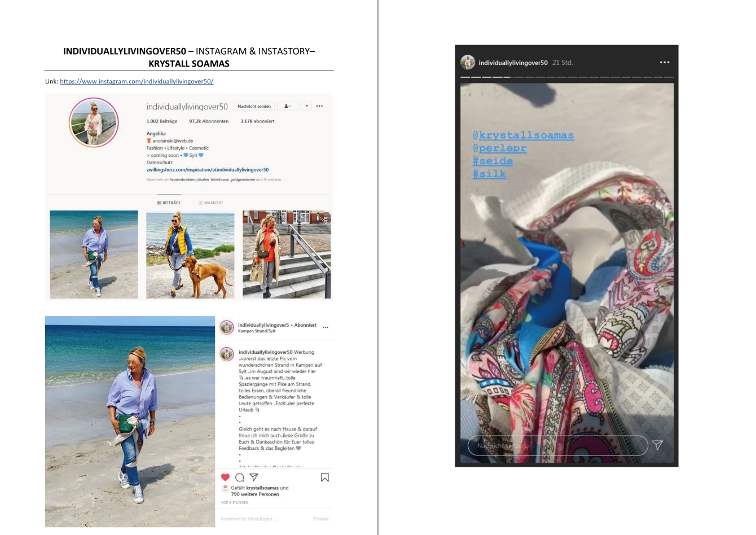Image resolution: width=756 pixels, height=535 pixels.
Task: Click the share arrow under post
Action: tap(254, 477)
